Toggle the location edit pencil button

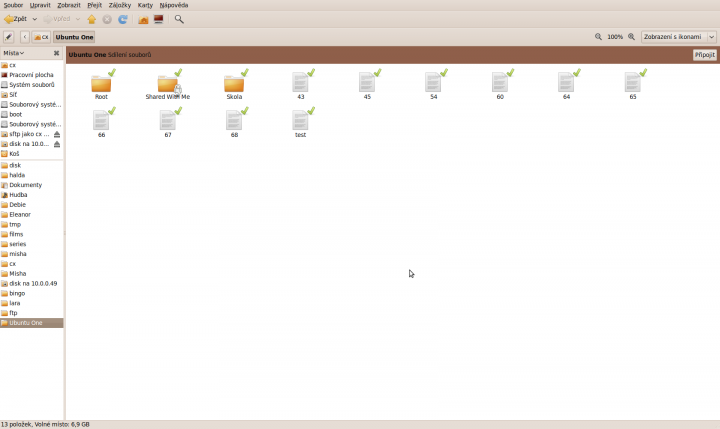[9, 37]
